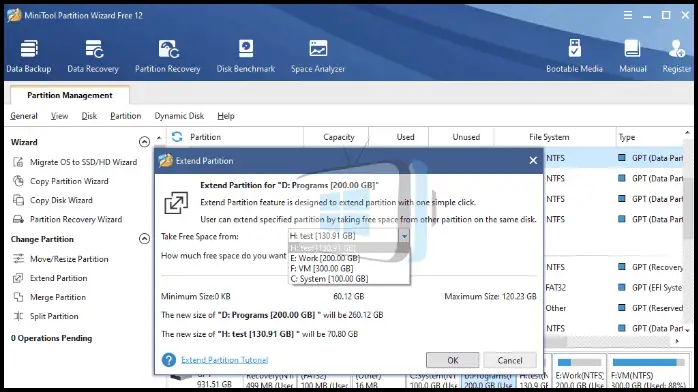
Task: Click Merge Partition in sidebar
Action: 58,297
